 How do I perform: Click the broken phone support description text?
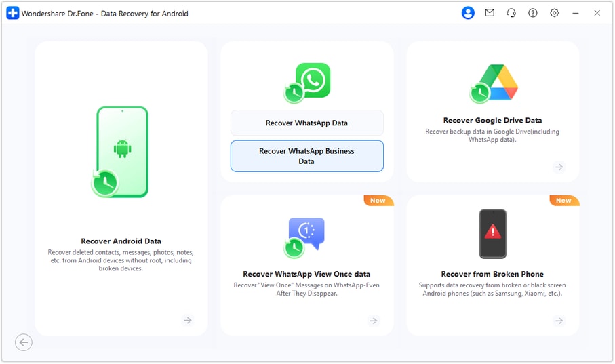tap(492, 289)
